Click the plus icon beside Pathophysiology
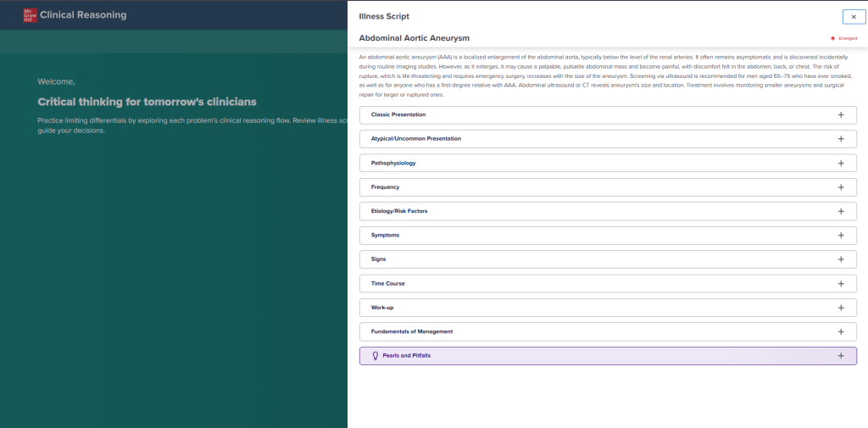The image size is (868, 428). point(841,163)
